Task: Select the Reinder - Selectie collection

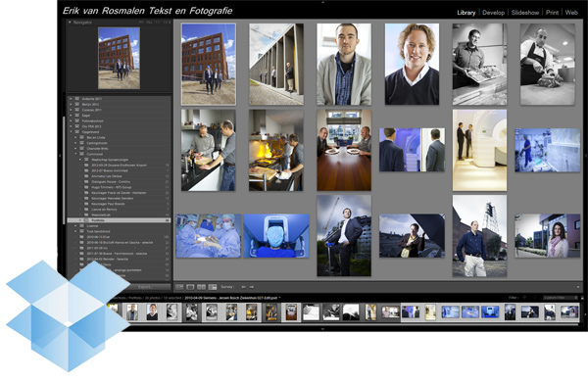Action: coord(120,259)
